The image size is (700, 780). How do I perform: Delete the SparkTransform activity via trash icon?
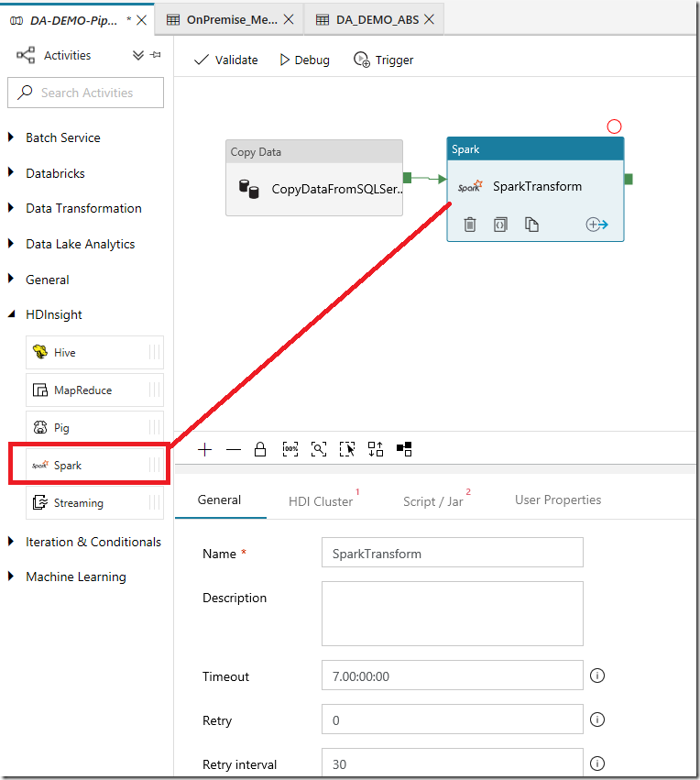(470, 225)
